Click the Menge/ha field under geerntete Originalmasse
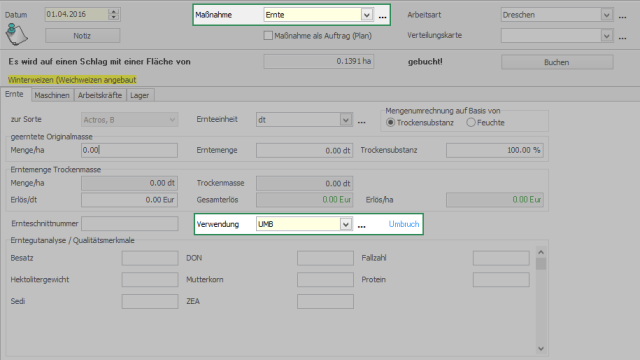 click(129, 150)
